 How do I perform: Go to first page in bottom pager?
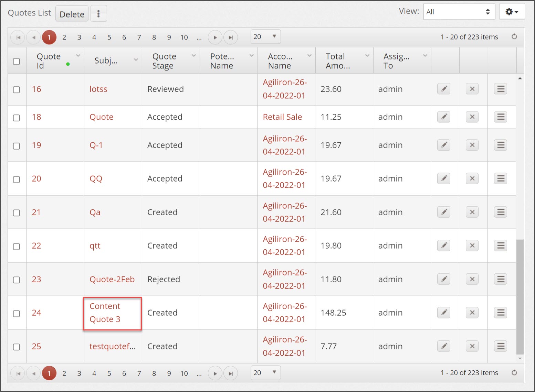click(x=18, y=373)
